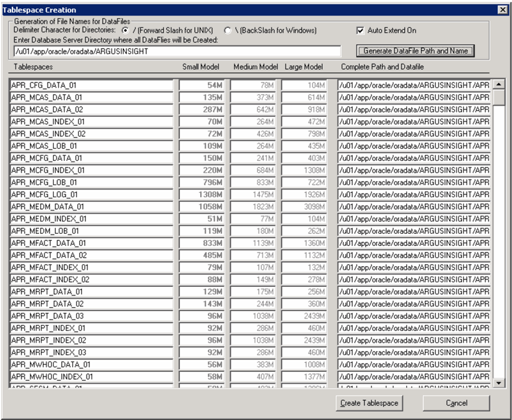Select the APR_MWHOC_DATA_01 tablespace name field
This screenshot has width=512, height=420.
click(92, 365)
